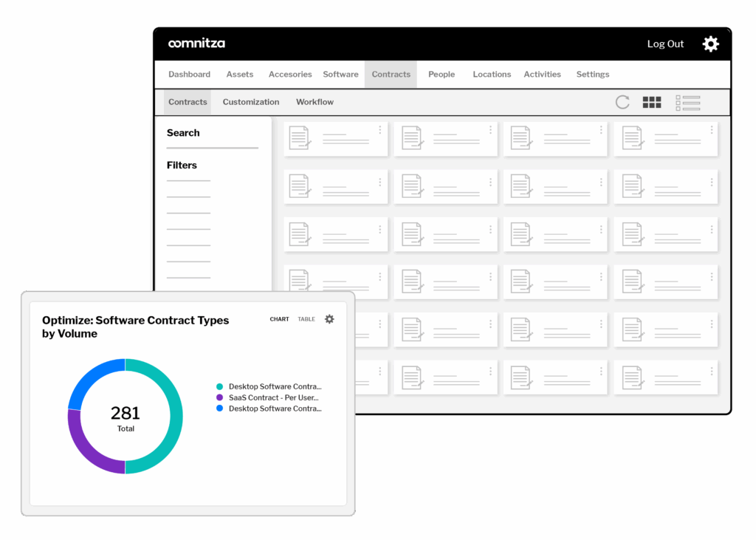This screenshot has width=756, height=540.
Task: Keep CHART view selected in the widget
Action: (279, 319)
